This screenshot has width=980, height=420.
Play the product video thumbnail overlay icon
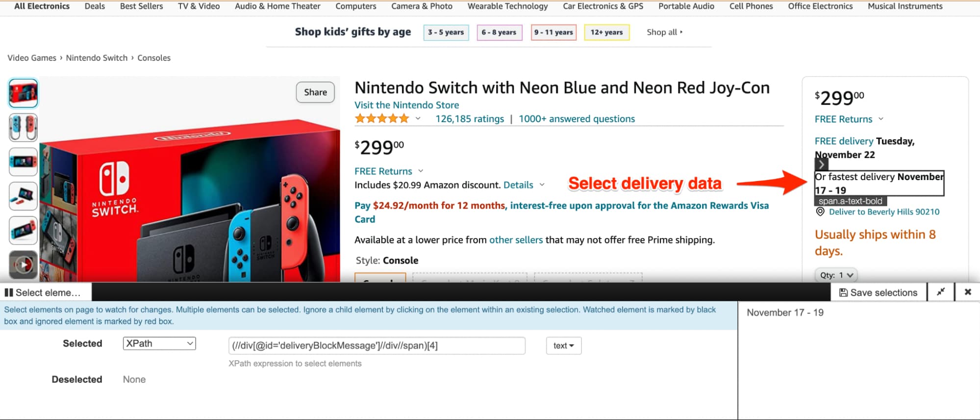23,264
